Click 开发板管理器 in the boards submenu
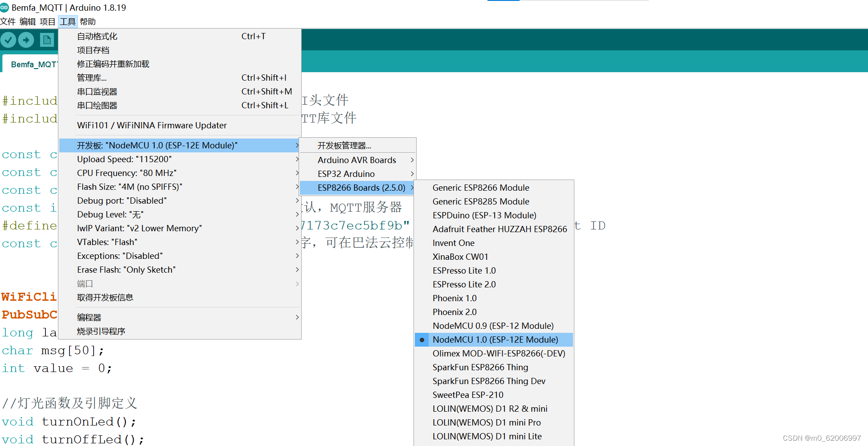Viewport: 868px width, 446px height. pos(344,145)
